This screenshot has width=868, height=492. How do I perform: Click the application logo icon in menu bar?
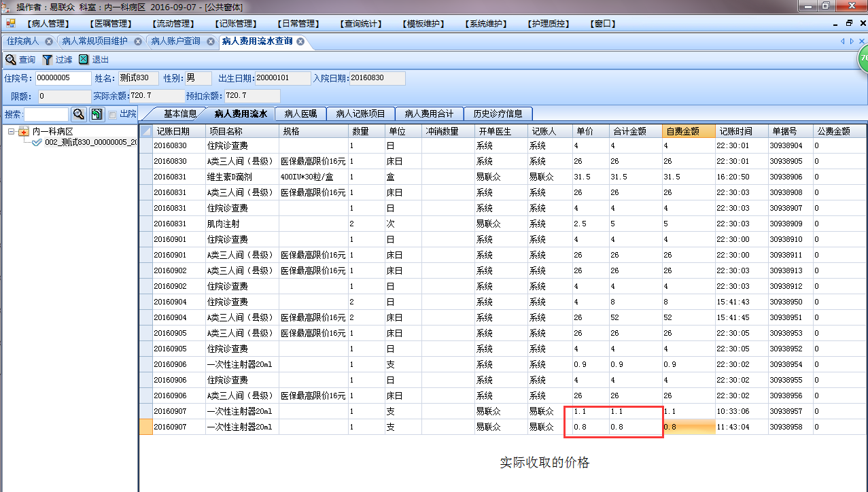click(11, 24)
